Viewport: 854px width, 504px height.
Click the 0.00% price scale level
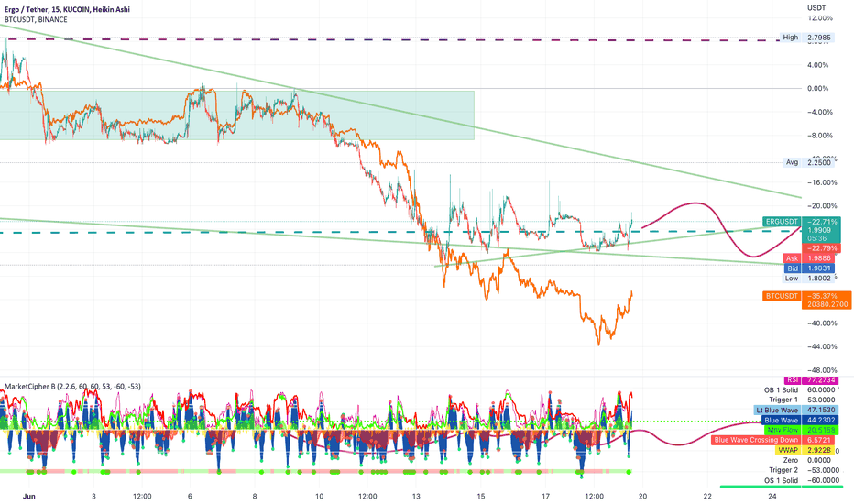point(818,88)
